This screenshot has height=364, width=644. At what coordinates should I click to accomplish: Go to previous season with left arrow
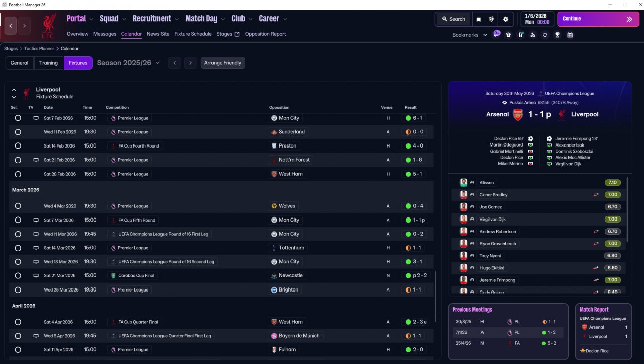[174, 63]
